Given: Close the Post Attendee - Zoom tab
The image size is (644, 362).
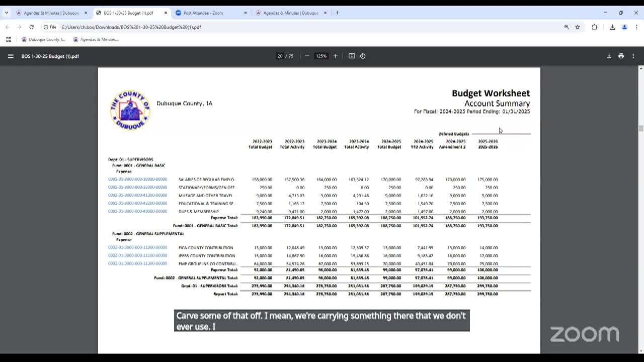Looking at the screenshot, I should point(246,13).
